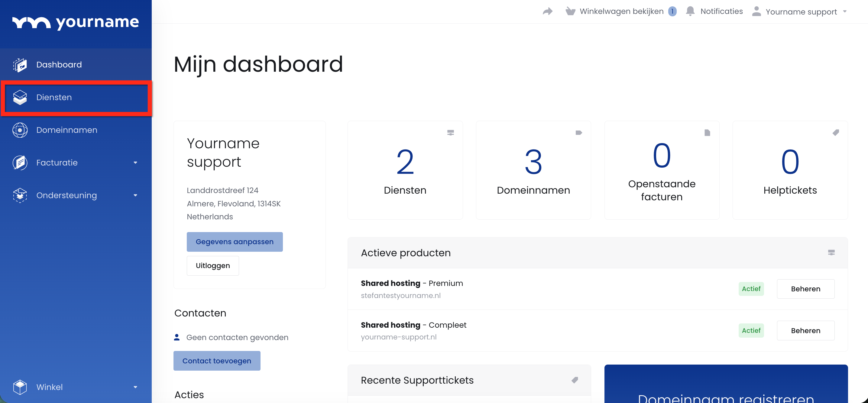Click the share arrow icon in top bar
Screen dimensions: 868x403
(x=548, y=11)
